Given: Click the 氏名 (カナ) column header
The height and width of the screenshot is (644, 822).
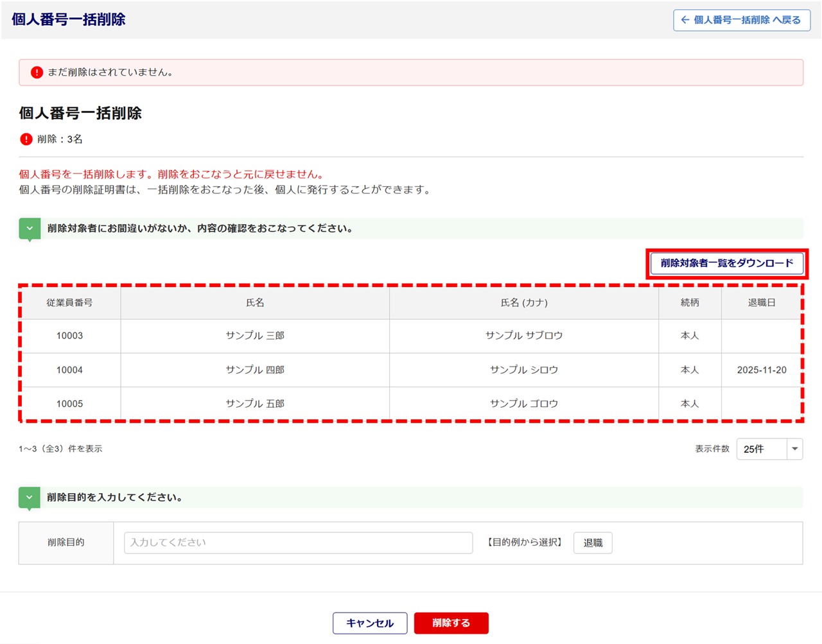Looking at the screenshot, I should coord(524,303).
